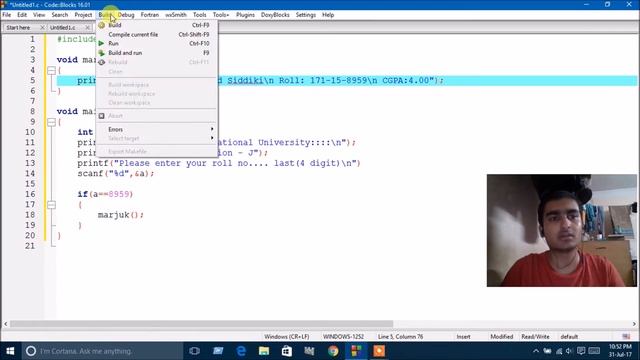
Task: Choose Compile current file
Action: pos(158,35)
